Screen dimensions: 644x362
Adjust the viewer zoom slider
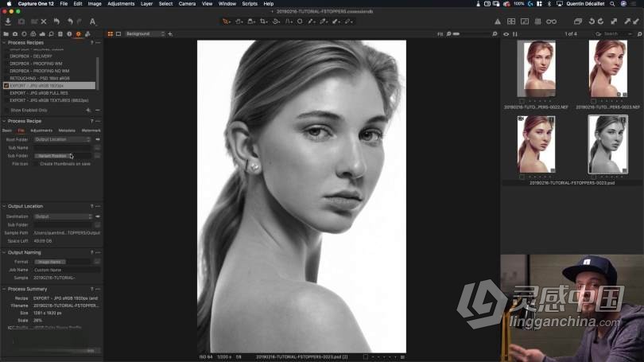[x=470, y=34]
